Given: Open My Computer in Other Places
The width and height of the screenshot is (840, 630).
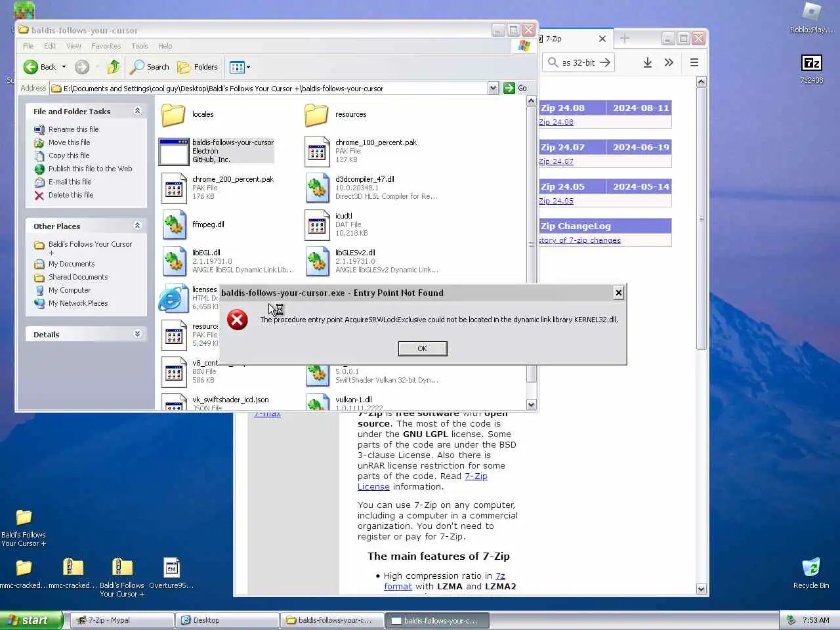Looking at the screenshot, I should pos(70,290).
